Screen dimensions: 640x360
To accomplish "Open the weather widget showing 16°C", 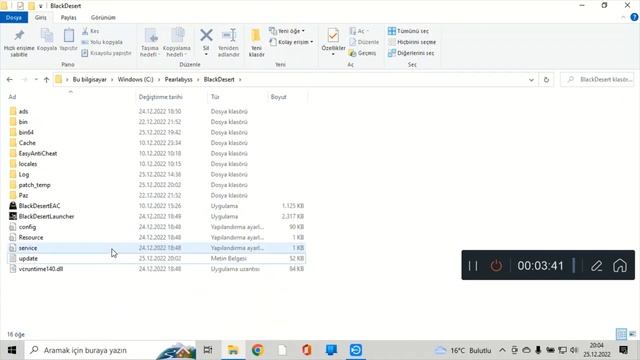I will click(462, 350).
